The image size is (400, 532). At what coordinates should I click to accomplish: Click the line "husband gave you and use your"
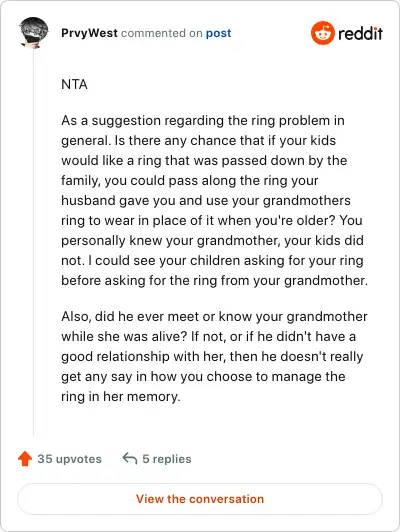click(206, 201)
